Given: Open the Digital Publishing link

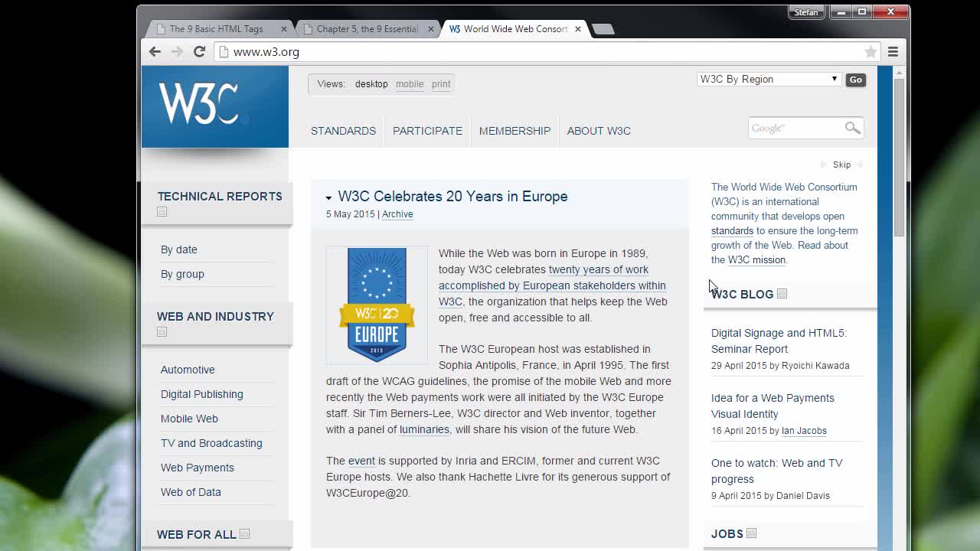Looking at the screenshot, I should (x=202, y=394).
